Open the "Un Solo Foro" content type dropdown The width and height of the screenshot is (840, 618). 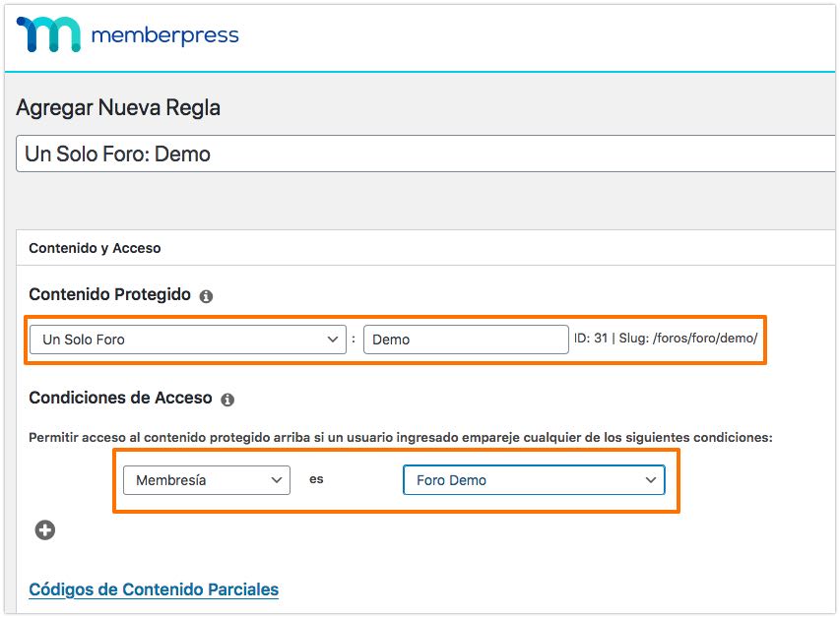click(x=187, y=340)
